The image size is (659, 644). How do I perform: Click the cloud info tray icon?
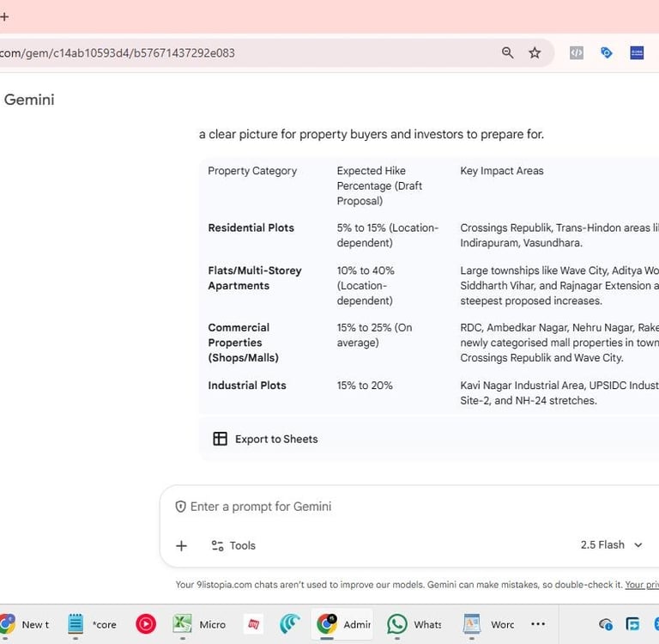[606, 624]
